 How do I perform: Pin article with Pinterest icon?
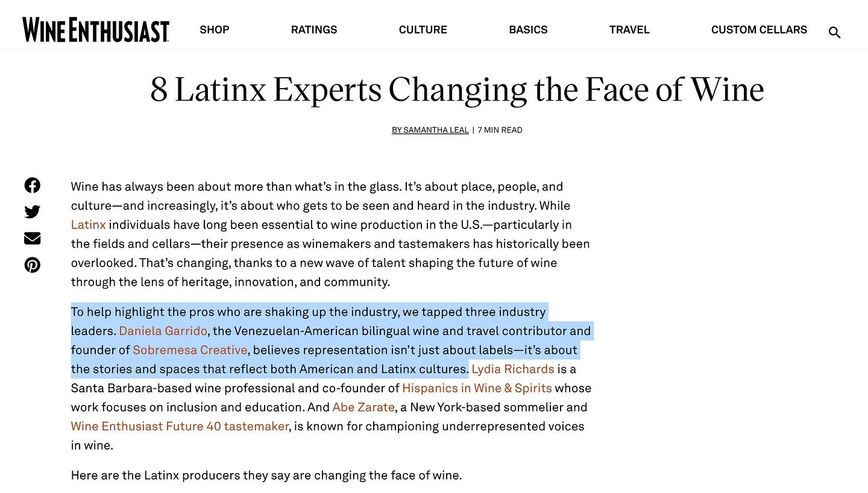(x=33, y=265)
